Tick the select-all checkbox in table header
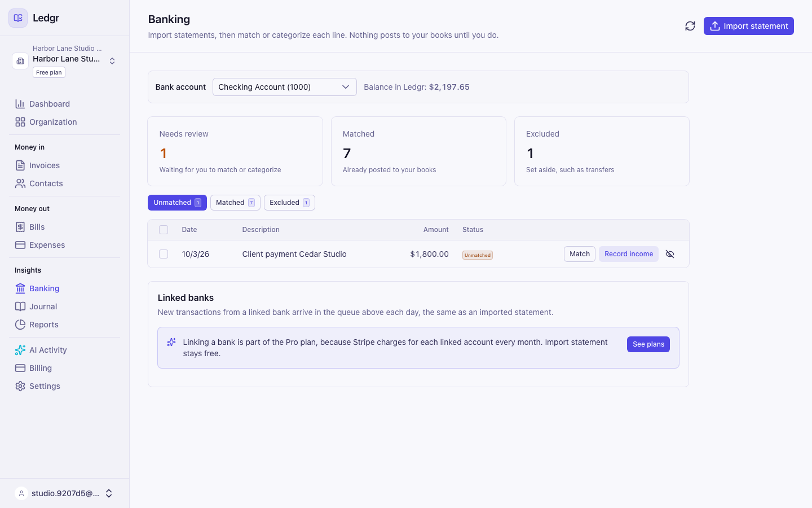This screenshot has width=812, height=508. (x=164, y=230)
